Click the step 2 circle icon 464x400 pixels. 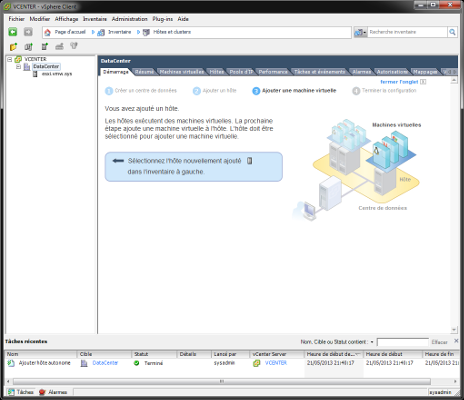197,91
